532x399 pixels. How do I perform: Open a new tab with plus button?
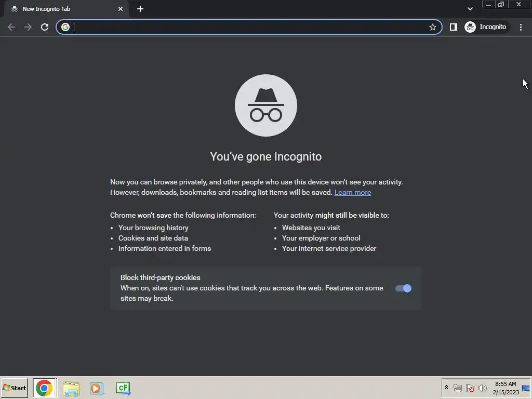140,9
